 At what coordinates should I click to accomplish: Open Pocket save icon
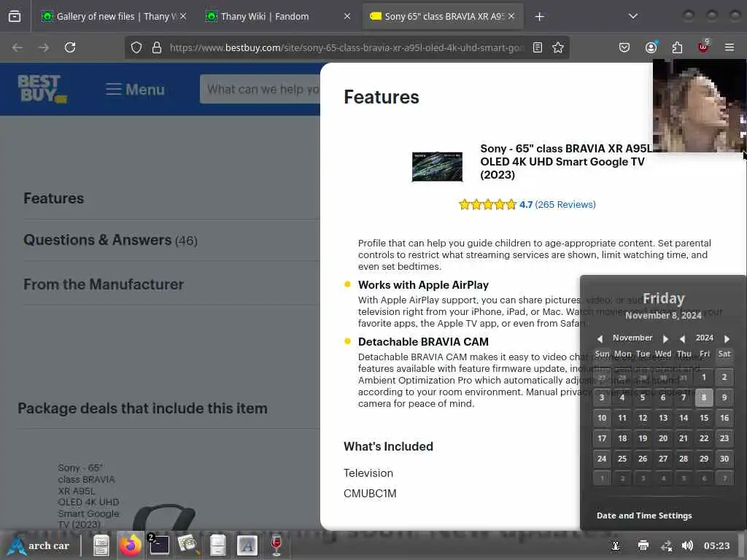pos(624,47)
